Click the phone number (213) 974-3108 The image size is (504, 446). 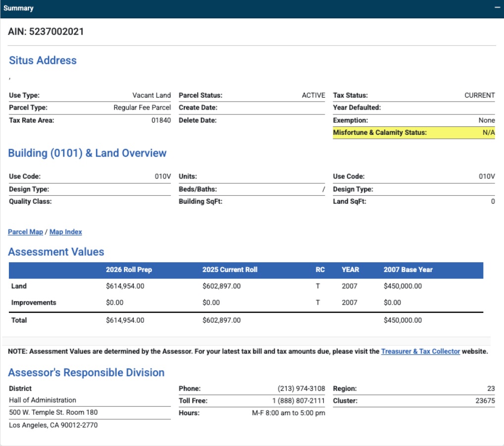301,389
